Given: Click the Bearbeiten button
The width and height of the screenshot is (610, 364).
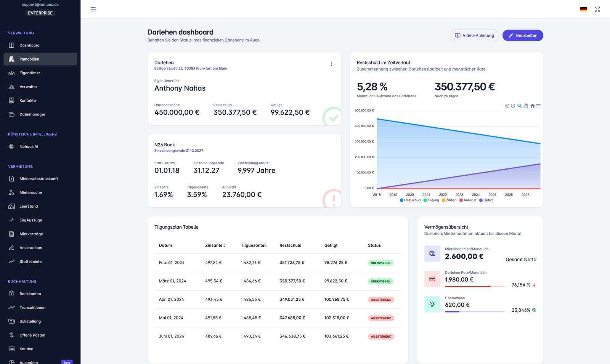Looking at the screenshot, I should click(x=523, y=35).
